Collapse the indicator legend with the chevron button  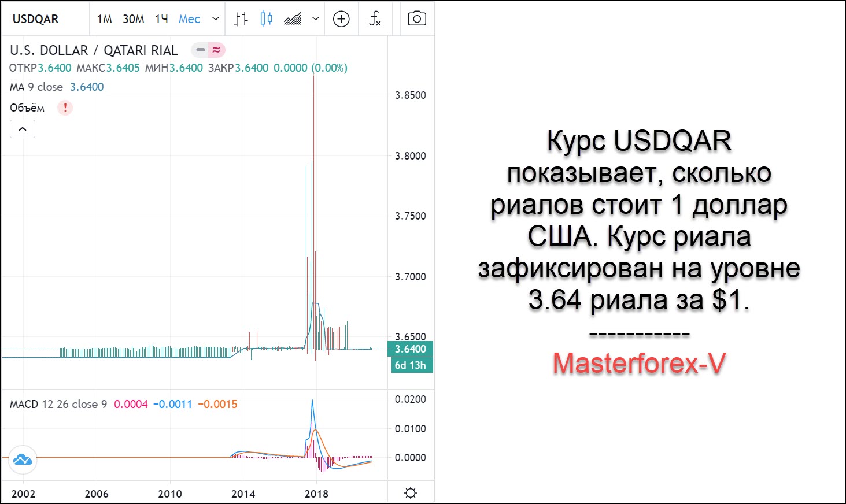coord(23,129)
